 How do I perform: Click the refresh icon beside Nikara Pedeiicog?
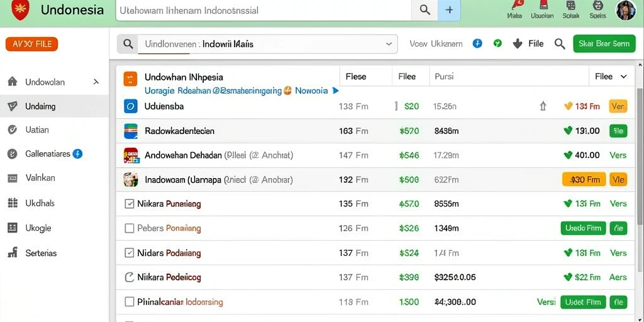[130, 277]
